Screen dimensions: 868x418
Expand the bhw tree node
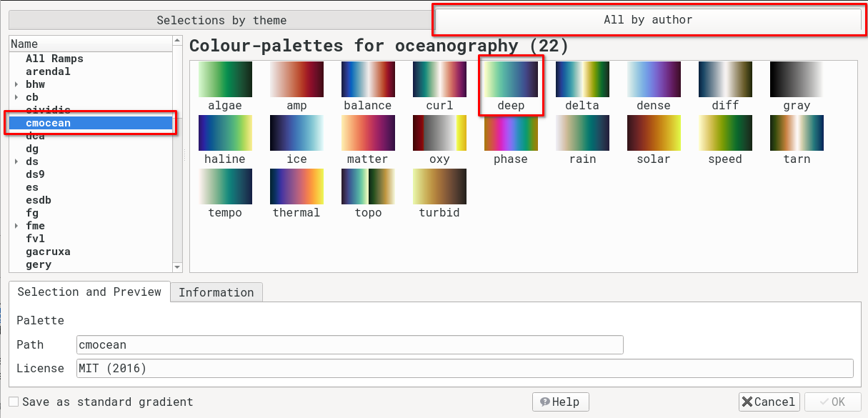click(x=16, y=84)
